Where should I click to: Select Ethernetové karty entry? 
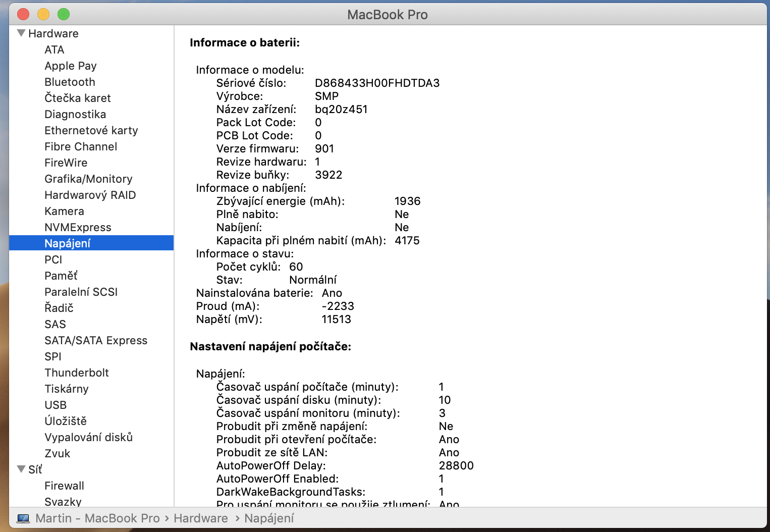coord(91,130)
